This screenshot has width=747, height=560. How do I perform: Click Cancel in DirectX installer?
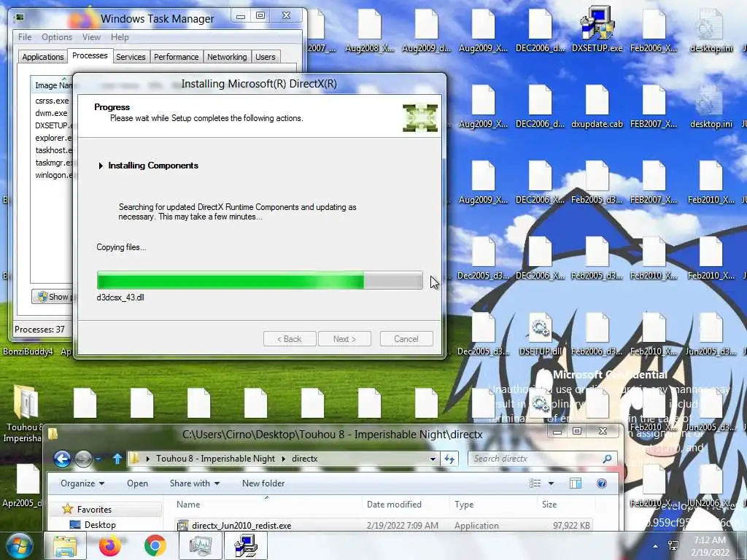(406, 339)
